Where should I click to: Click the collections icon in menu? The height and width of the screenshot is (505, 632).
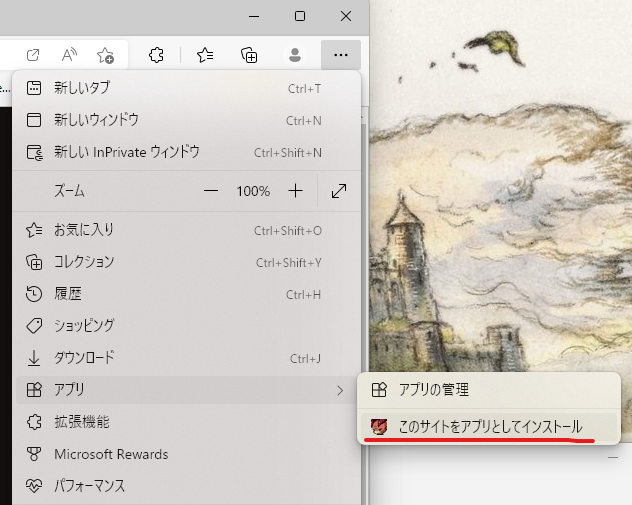pos(34,262)
